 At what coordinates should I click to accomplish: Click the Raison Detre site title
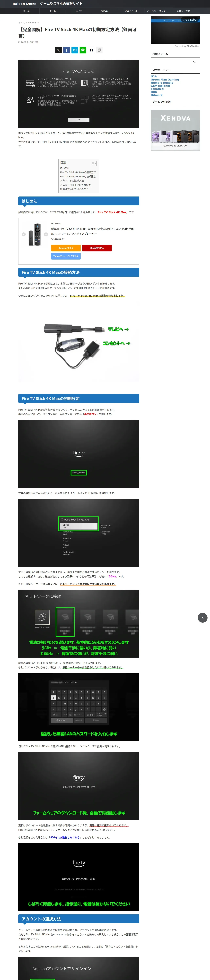tap(47, 3)
